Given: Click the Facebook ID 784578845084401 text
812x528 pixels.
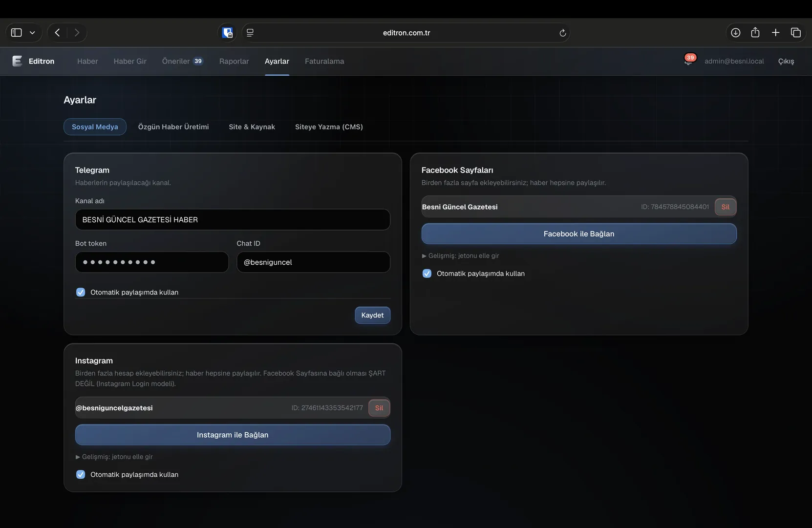Looking at the screenshot, I should click(675, 207).
